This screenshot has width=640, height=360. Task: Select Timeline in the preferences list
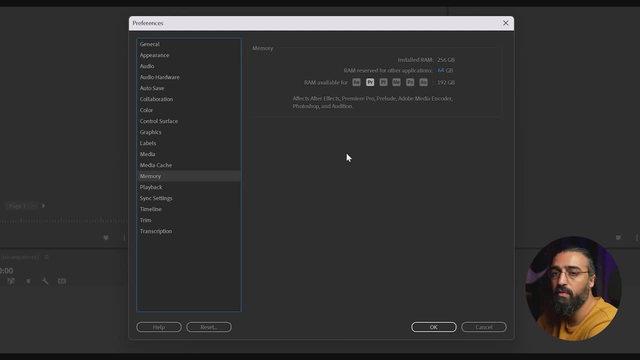pyautogui.click(x=189, y=209)
